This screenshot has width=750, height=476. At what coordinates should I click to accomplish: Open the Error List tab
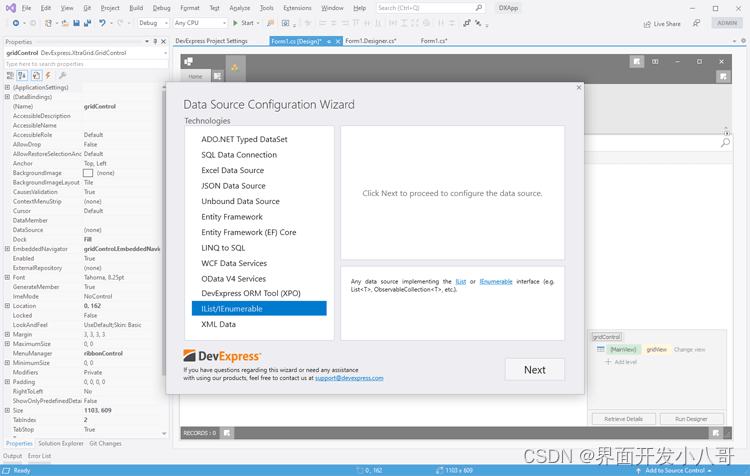(39, 456)
